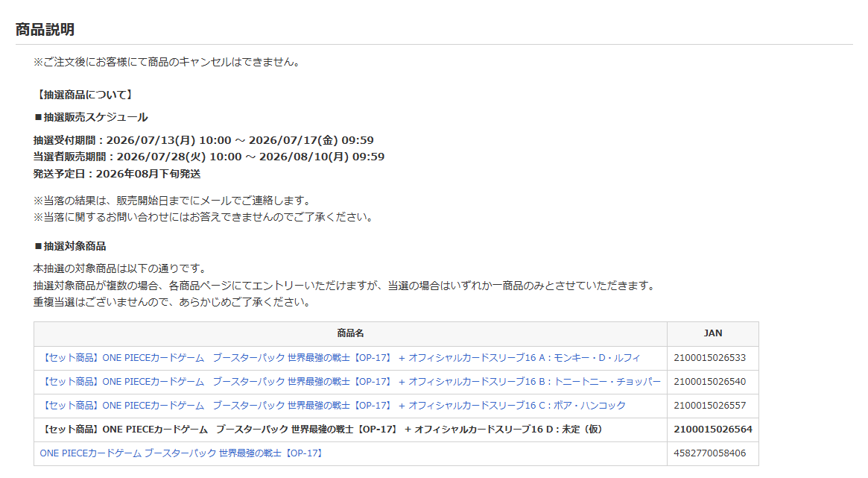
Task: Click sentence 本抽選の対象商品は以下の通りです。
Action: [121, 268]
